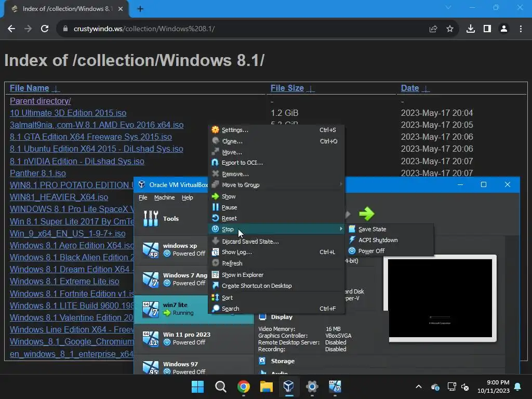Open Windows Start button
This screenshot has width=532, height=399.
(197, 387)
